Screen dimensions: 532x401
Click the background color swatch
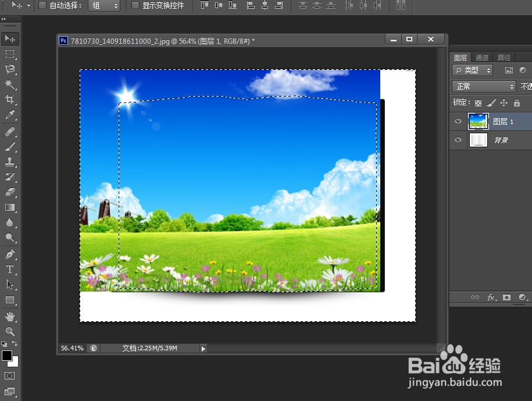click(15, 363)
